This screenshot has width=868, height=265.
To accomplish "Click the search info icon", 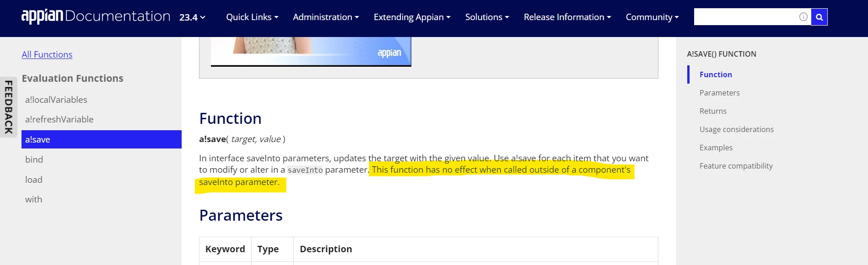I will coord(803,17).
